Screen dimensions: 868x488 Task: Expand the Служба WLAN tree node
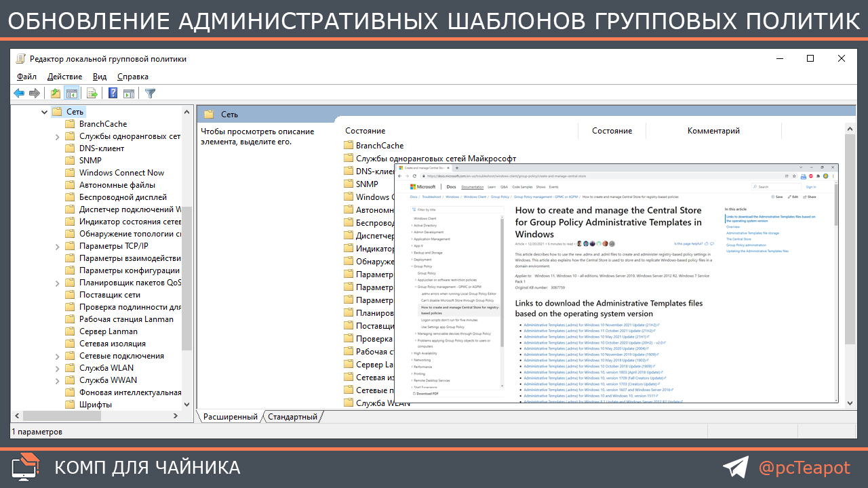click(58, 368)
